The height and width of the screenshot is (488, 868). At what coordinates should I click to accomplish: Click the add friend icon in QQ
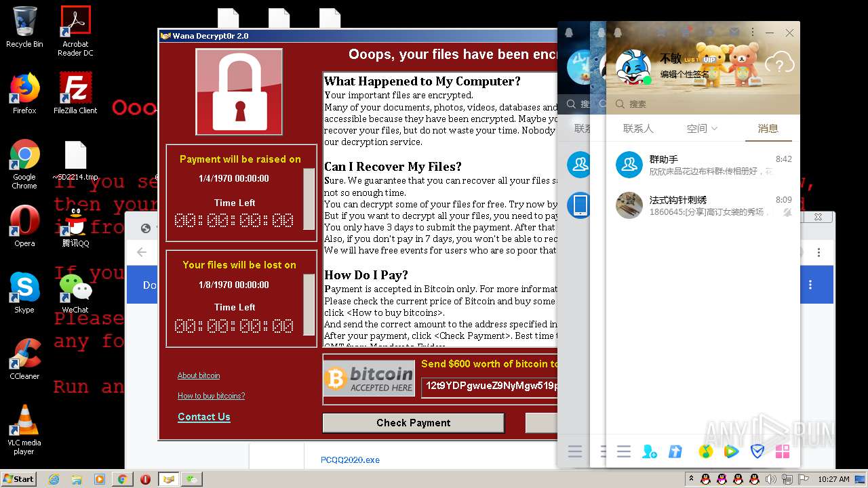click(x=650, y=451)
